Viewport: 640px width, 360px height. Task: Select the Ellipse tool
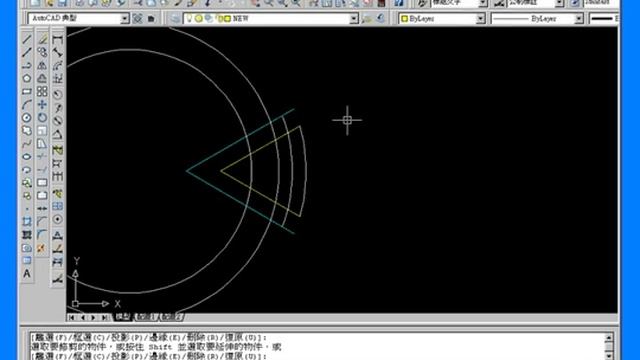27,157
